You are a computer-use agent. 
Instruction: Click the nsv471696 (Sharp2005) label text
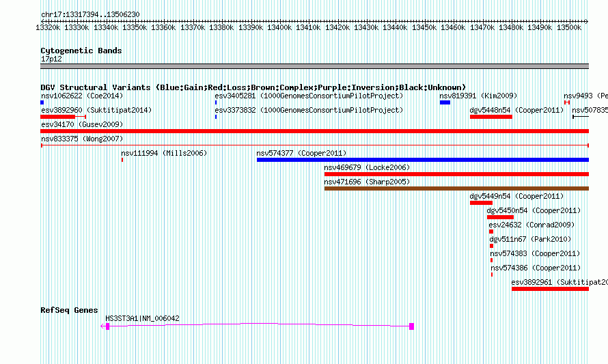(x=367, y=182)
